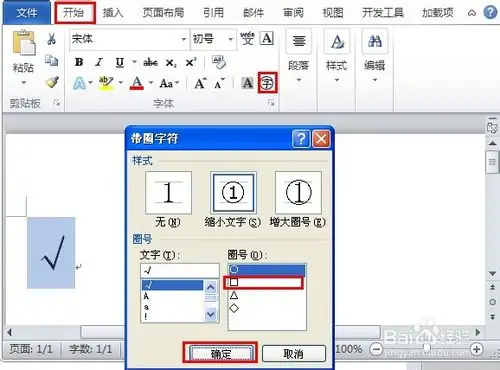The image size is (500, 370).
Task: Expand highlight color dropdown arrow
Action: coord(121,83)
